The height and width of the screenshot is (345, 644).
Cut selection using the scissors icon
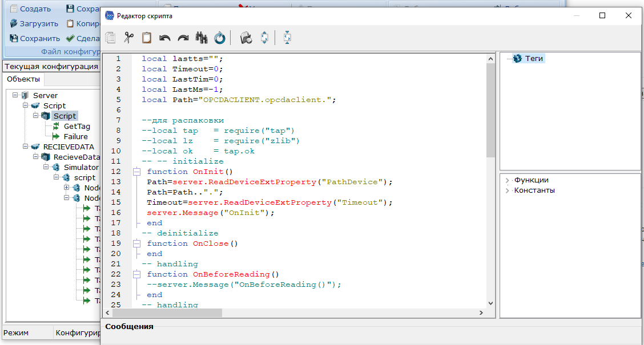click(129, 38)
